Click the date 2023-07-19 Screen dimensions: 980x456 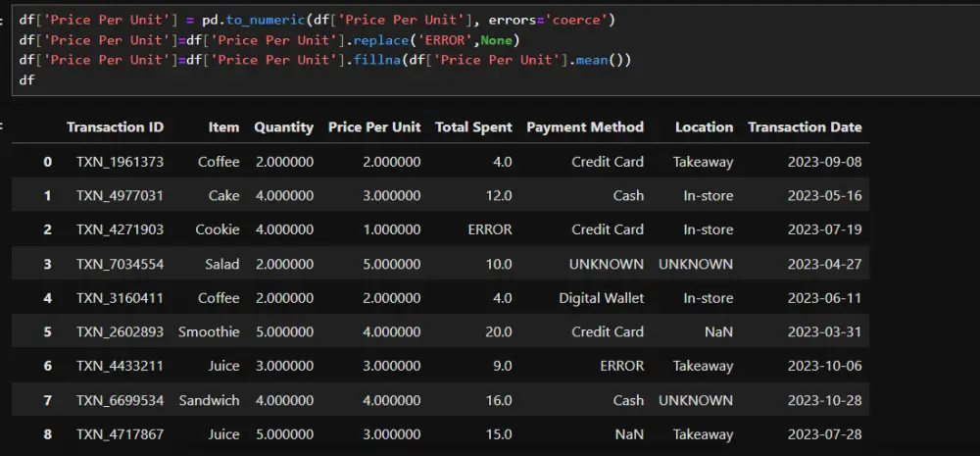tap(824, 229)
